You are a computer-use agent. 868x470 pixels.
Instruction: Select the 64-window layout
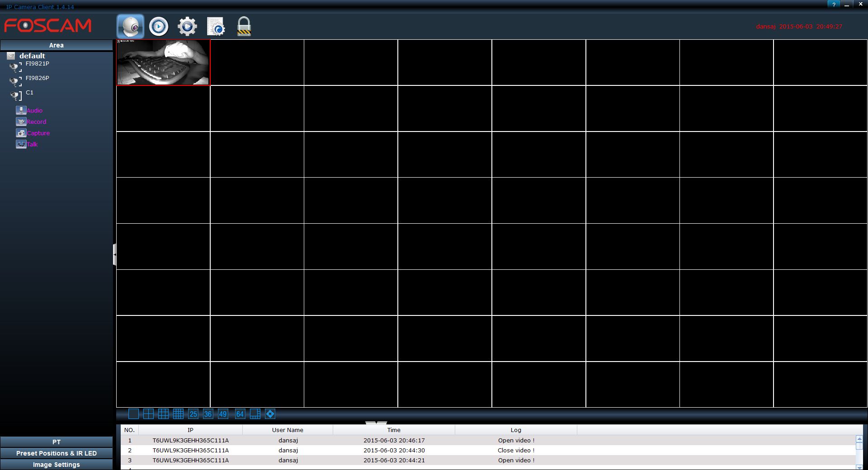pos(240,414)
